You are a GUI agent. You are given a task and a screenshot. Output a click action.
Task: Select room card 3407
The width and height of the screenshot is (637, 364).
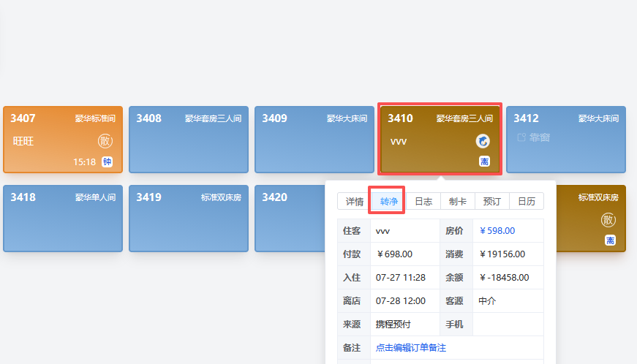[63, 140]
